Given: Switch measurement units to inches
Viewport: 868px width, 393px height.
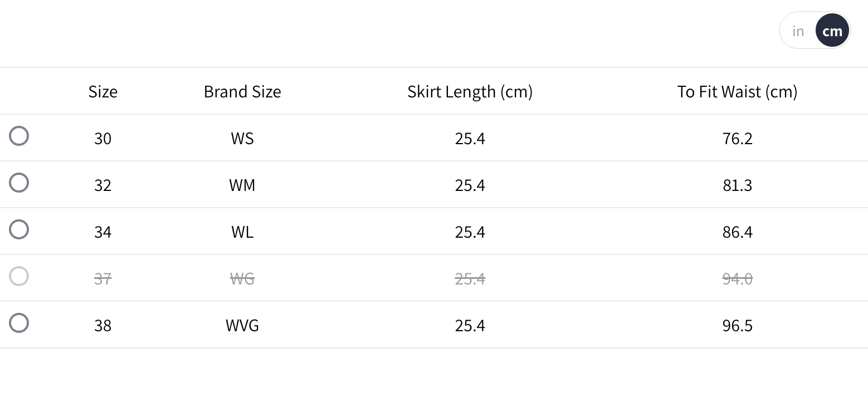Looking at the screenshot, I should [x=798, y=31].
